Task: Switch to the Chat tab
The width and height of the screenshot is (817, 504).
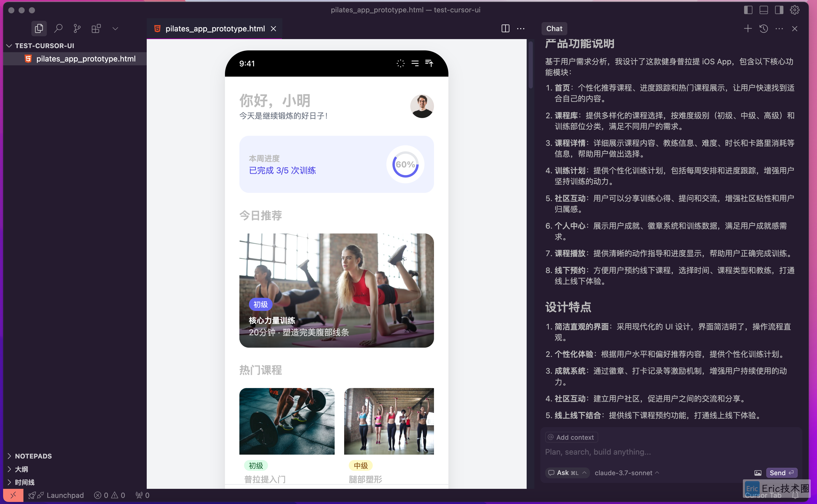Action: pos(554,29)
